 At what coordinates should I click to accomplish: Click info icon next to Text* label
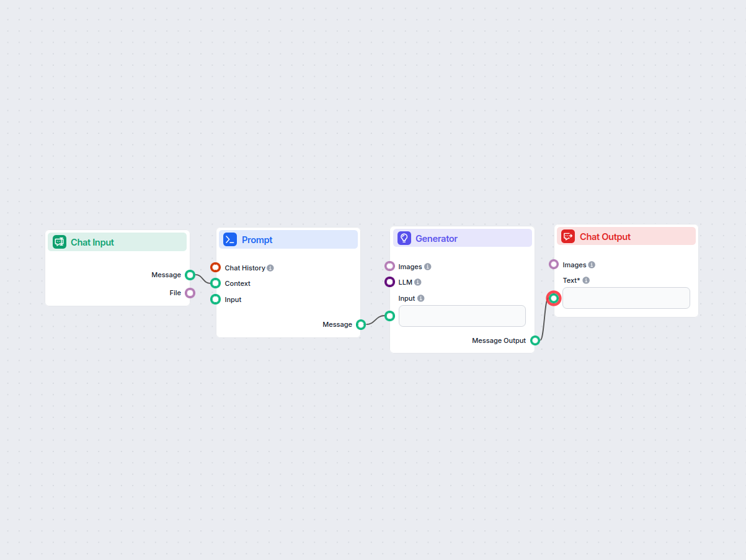[586, 280]
